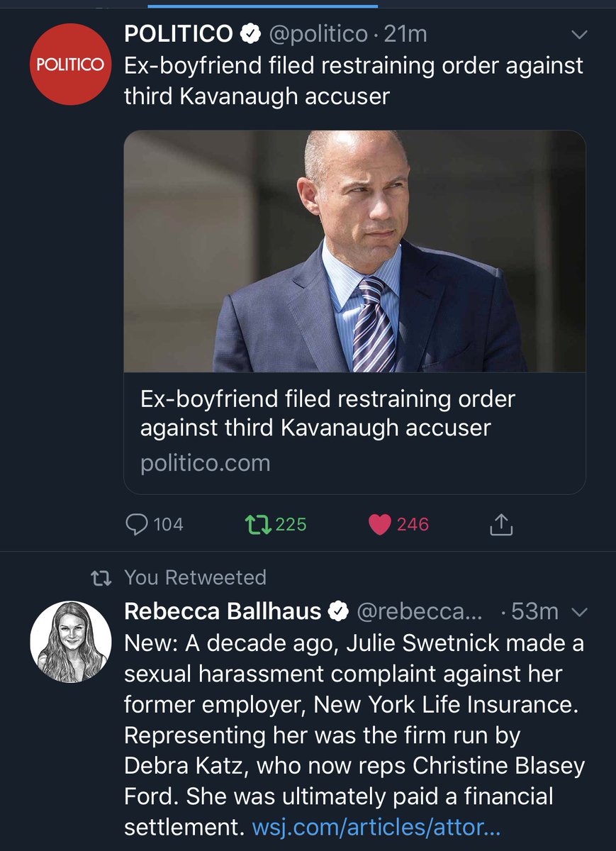616x851 pixels.
Task: Open Rebecca Ballhaus's profile picture
Action: point(70,643)
